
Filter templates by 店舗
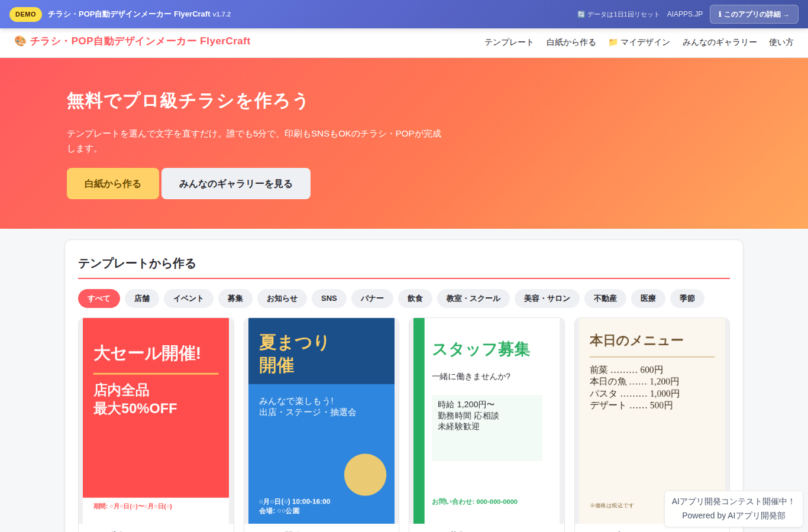[x=142, y=299]
